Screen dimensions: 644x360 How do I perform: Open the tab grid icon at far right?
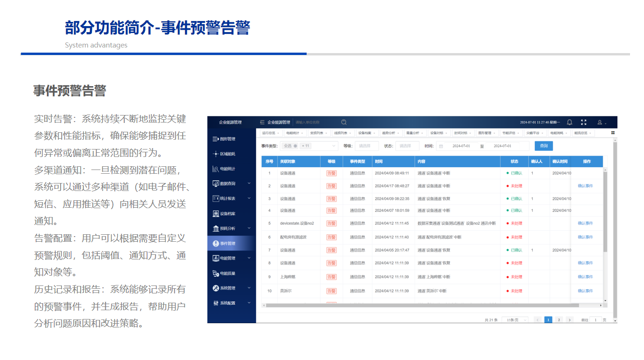pos(613,133)
